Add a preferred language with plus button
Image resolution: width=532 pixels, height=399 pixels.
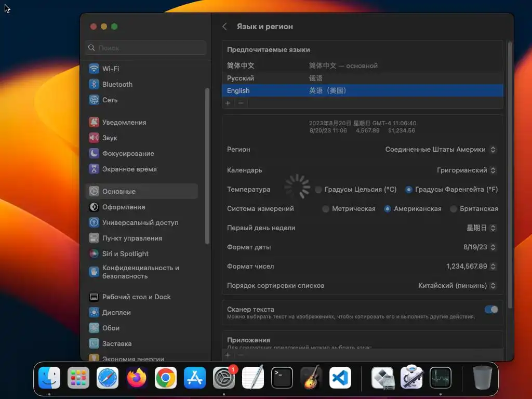pyautogui.click(x=228, y=103)
